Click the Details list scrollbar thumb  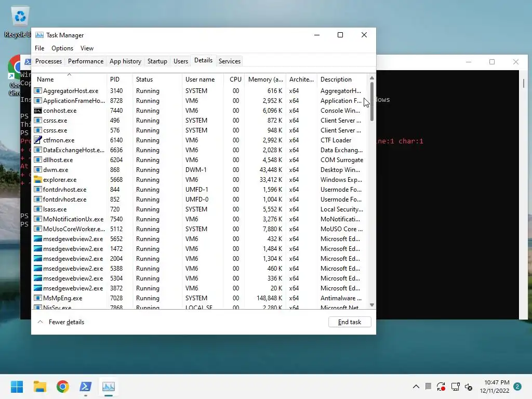pyautogui.click(x=372, y=101)
